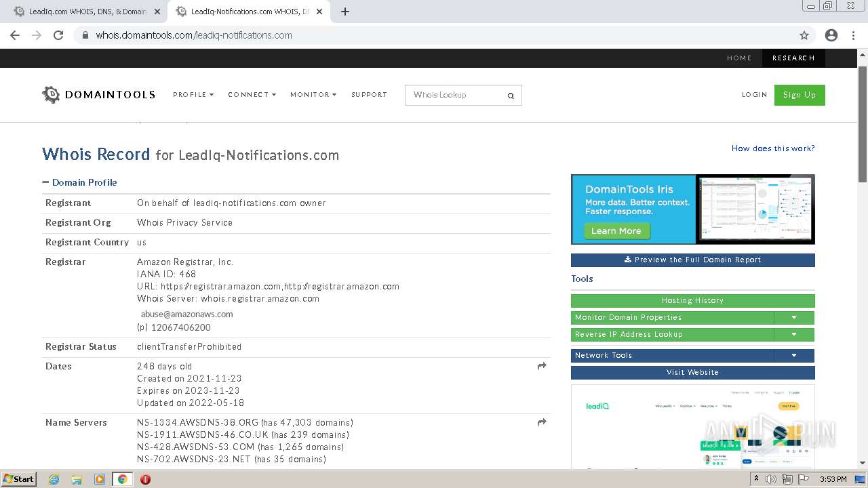This screenshot has width=868, height=488.
Task: Expand the MONITOR menu
Action: [313, 95]
